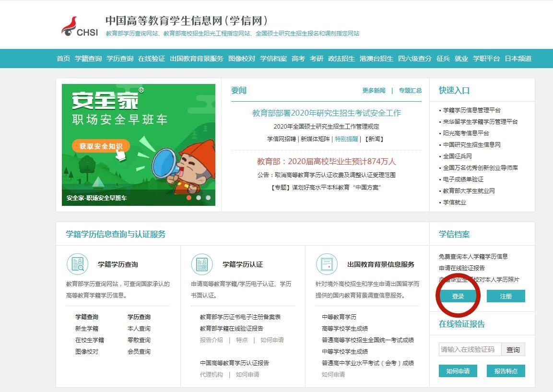Open 教育部大学生就业网 quick link
Viewport: 553px width, 392px height.
[x=469, y=191]
